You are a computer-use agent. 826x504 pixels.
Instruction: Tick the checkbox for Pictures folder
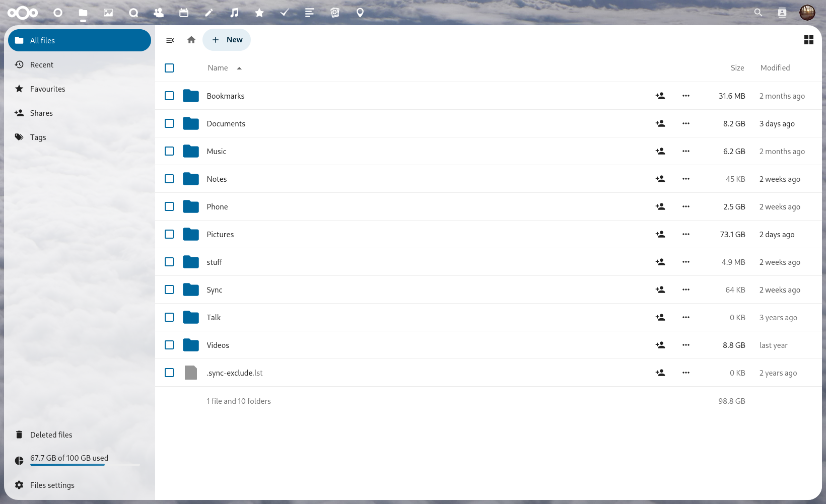tap(169, 234)
